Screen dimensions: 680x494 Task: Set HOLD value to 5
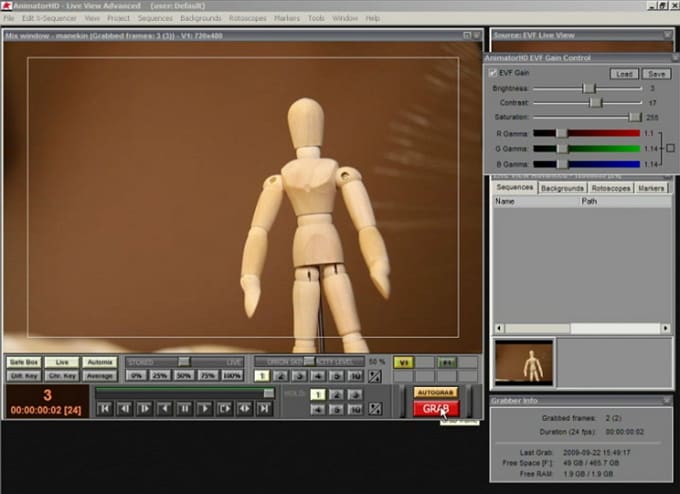point(337,409)
